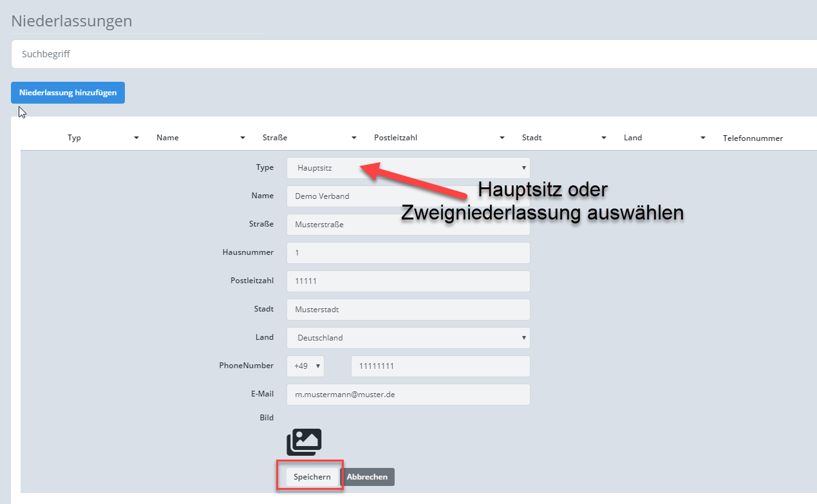Click the PhoneNumber label
Viewport: 817px width, 504px height.
(x=247, y=366)
